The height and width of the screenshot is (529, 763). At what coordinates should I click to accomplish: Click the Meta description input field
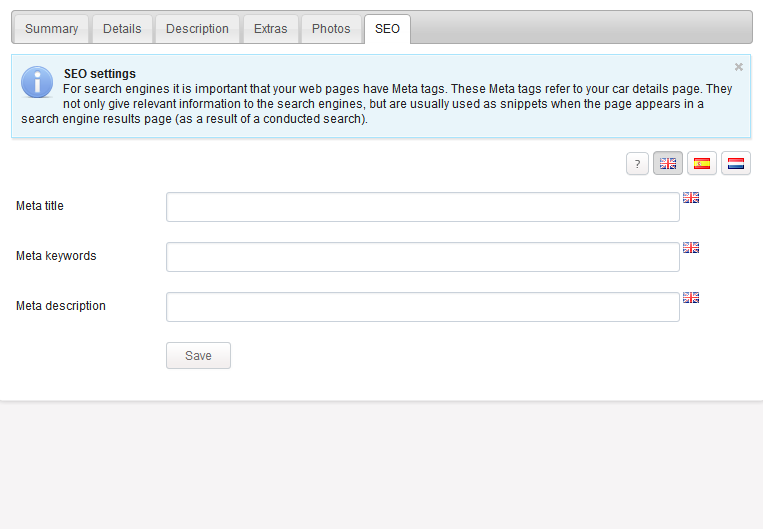tap(423, 307)
